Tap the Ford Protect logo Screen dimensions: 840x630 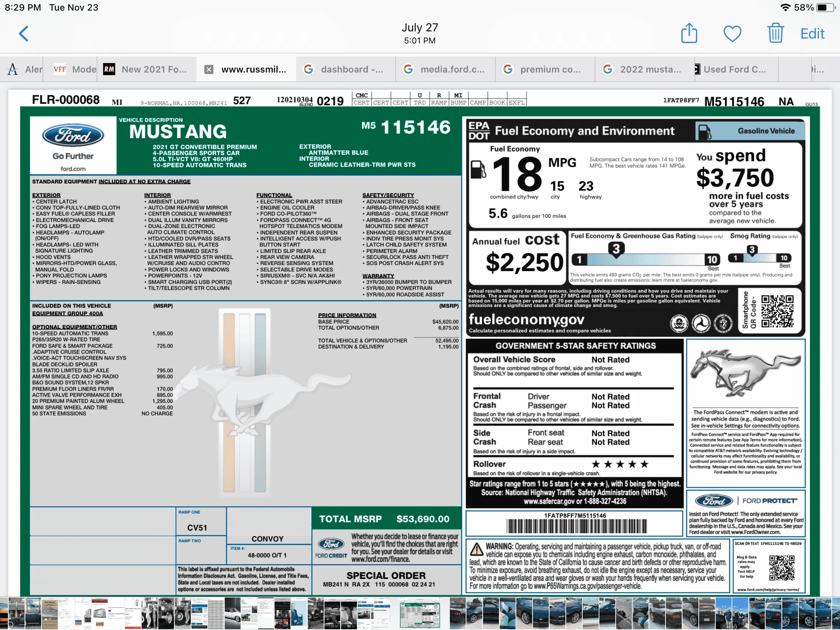[x=746, y=500]
